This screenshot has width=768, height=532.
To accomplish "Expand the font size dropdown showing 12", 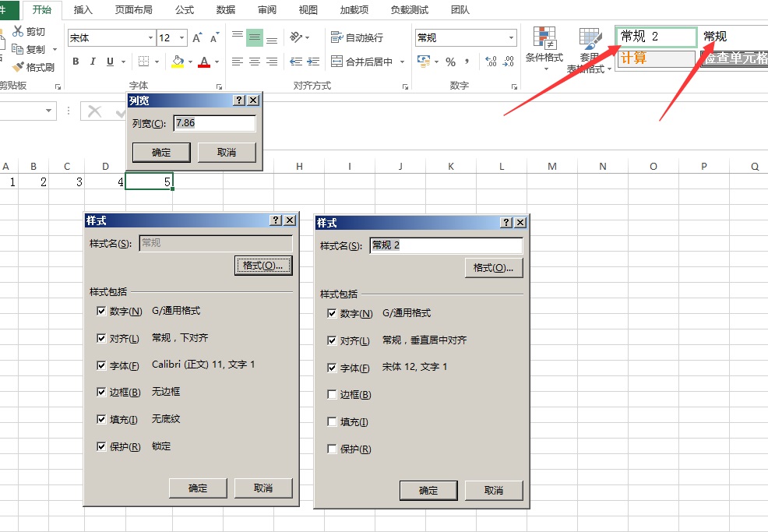I will coord(182,38).
